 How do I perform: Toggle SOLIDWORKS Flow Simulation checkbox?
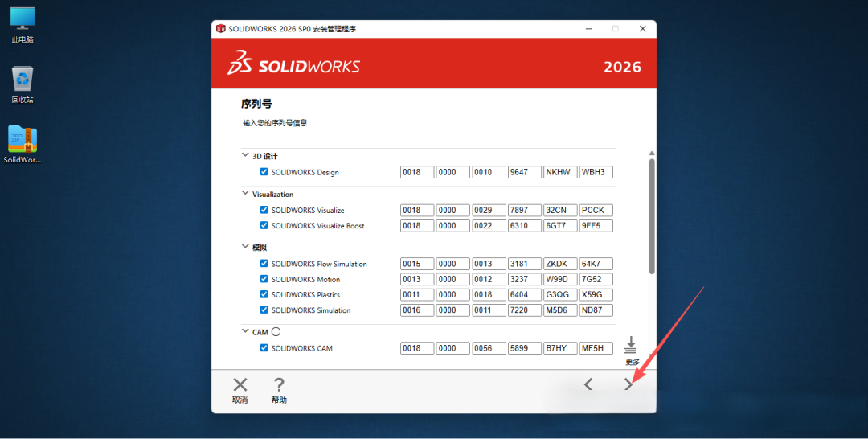point(264,264)
